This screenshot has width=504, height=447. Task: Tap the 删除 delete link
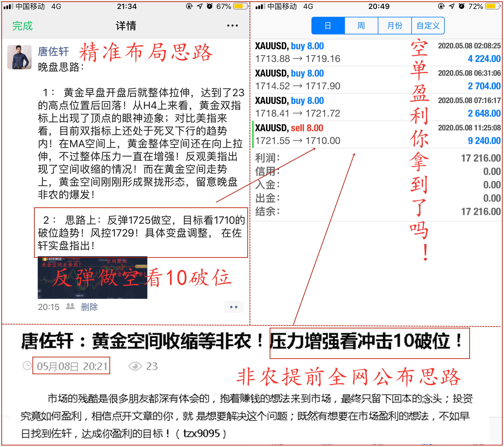89,307
